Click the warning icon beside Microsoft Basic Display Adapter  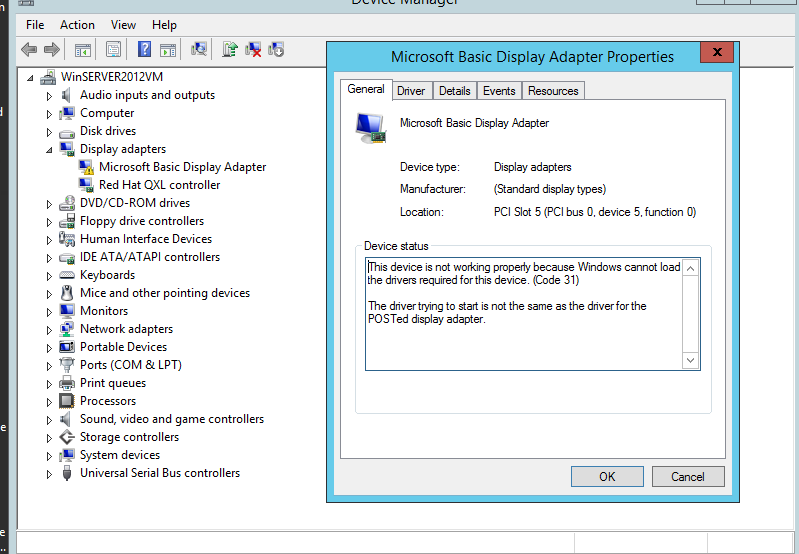click(86, 167)
